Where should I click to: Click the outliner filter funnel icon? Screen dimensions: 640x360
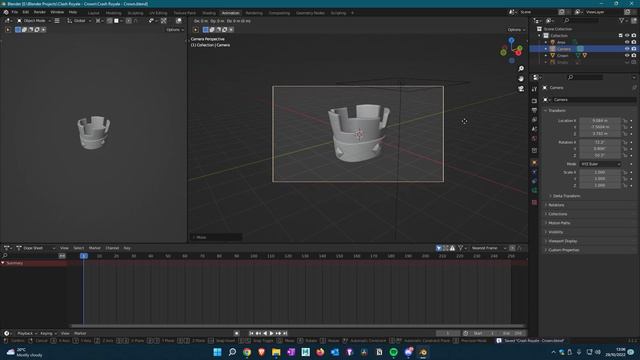[621, 20]
